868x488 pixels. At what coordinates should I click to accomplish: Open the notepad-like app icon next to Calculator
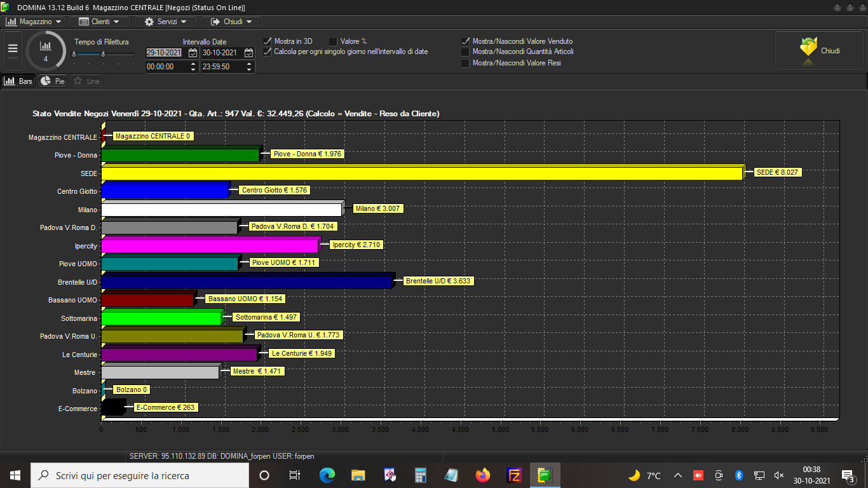pyautogui.click(x=451, y=475)
